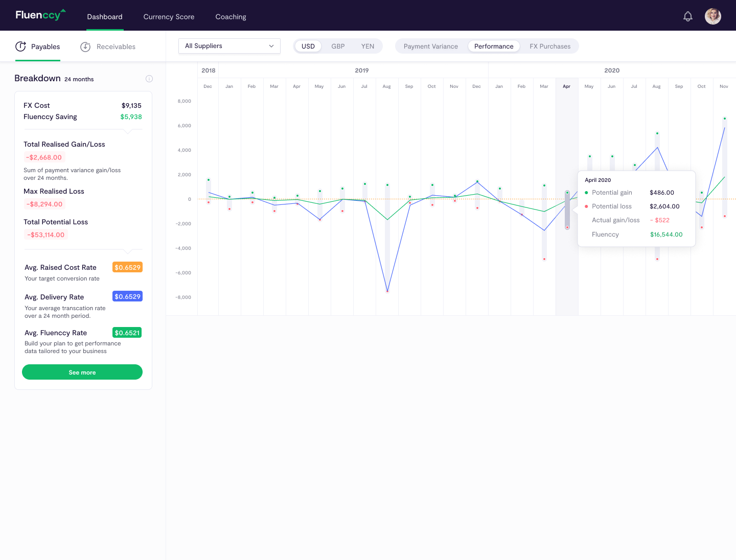
Task: Click the Payables clock icon
Action: 20,46
